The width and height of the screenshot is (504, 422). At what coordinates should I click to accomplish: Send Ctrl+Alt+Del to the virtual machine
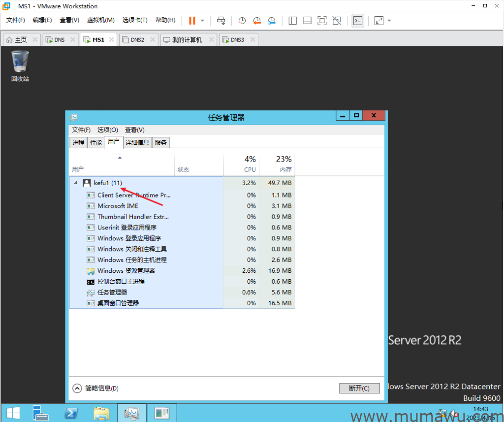tap(221, 21)
